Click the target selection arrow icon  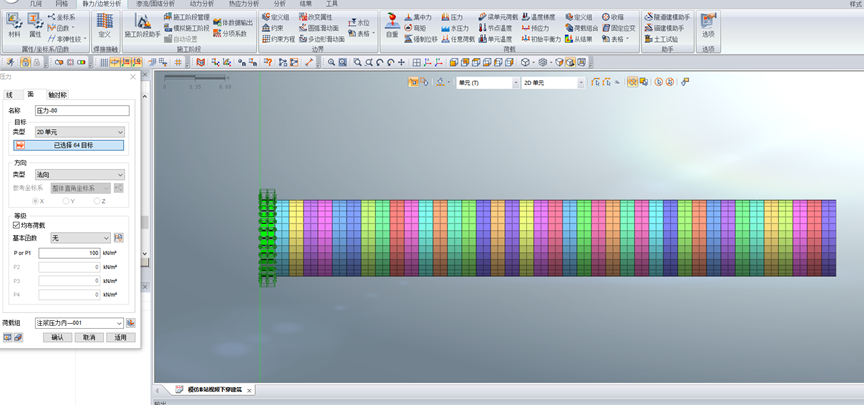coord(20,145)
